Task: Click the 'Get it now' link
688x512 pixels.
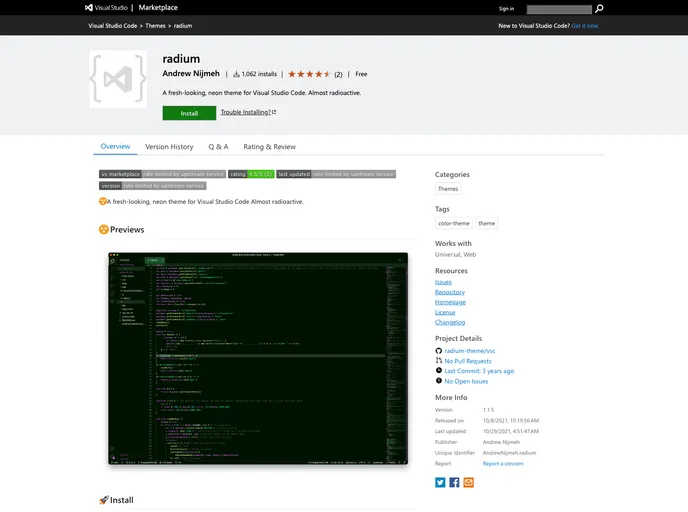Action: coord(585,25)
